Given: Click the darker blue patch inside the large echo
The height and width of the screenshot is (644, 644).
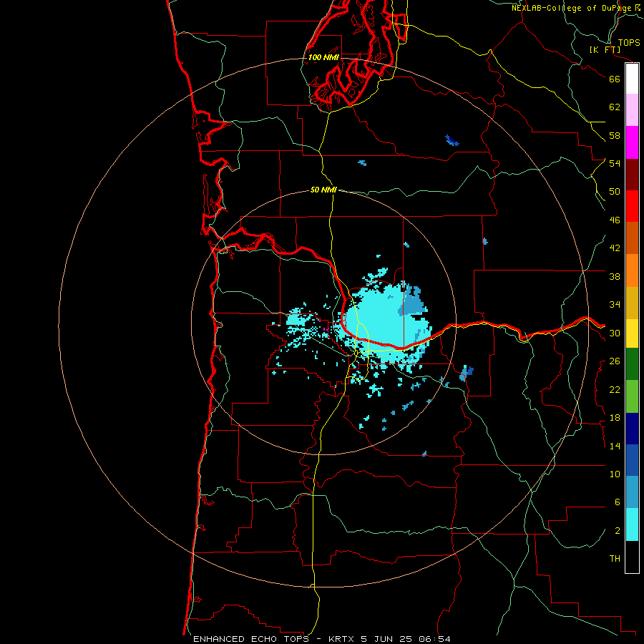Looking at the screenshot, I should [x=412, y=302].
